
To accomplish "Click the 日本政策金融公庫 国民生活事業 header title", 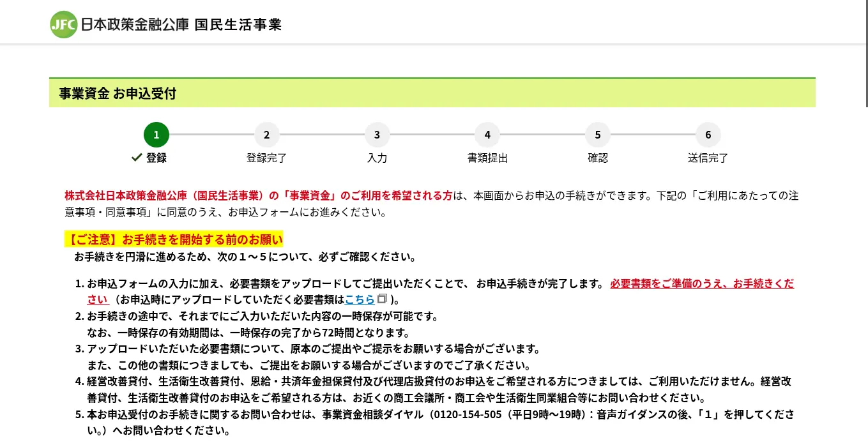I will click(181, 25).
